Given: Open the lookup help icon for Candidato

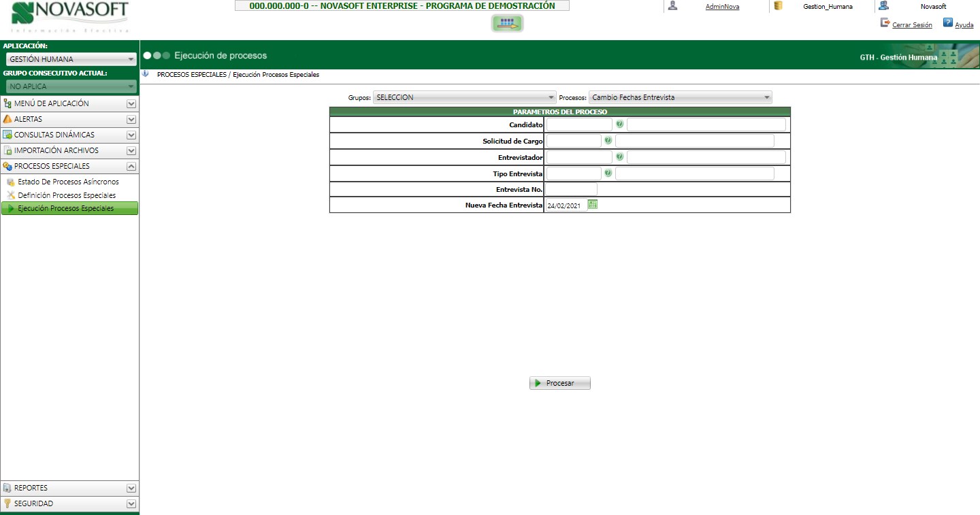Looking at the screenshot, I should coord(619,124).
